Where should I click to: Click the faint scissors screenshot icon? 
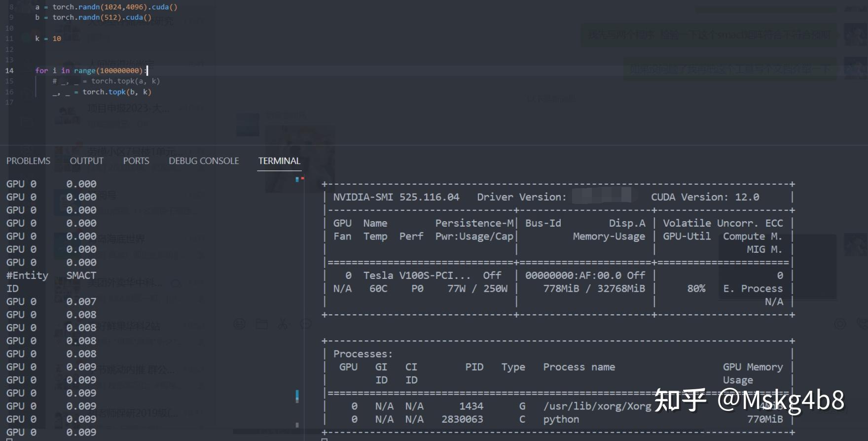click(283, 324)
